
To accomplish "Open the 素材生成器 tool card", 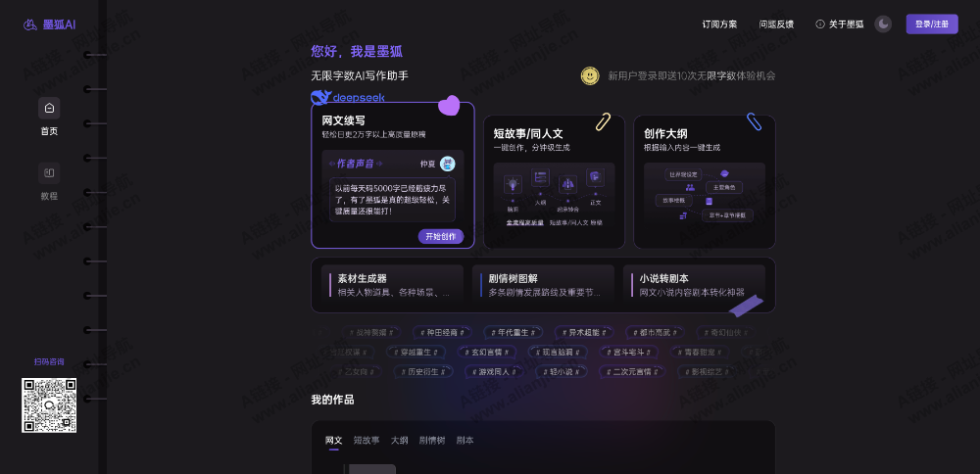I will tap(392, 285).
